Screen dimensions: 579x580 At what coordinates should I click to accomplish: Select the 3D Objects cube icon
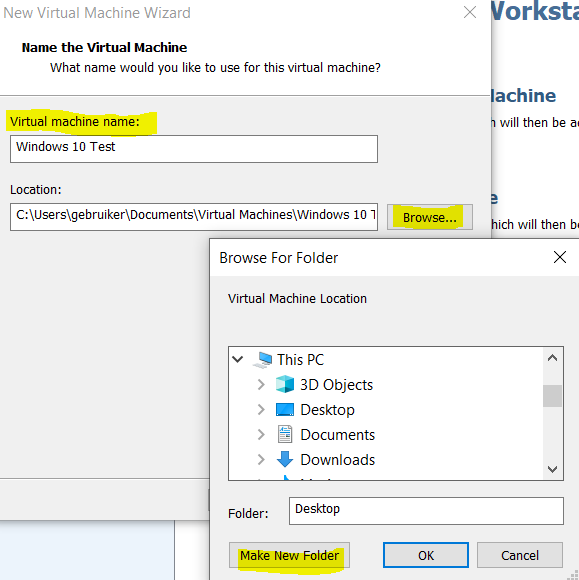285,384
